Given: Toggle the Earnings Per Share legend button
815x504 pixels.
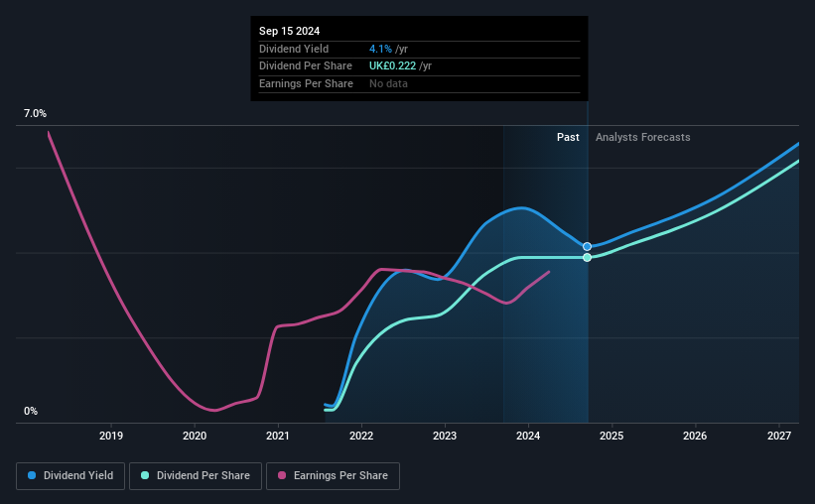Looking at the screenshot, I should 333,476.
